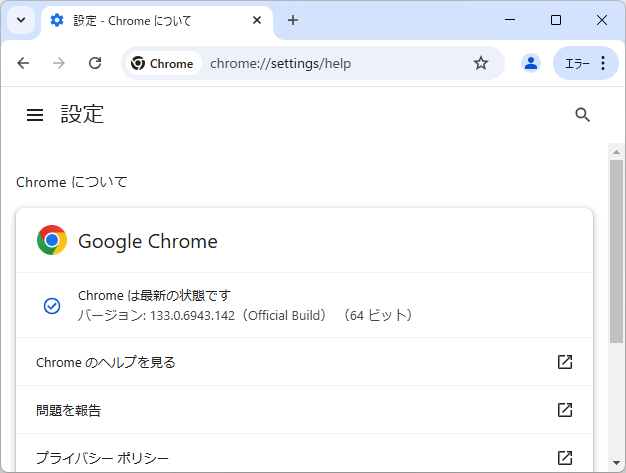This screenshot has height=473, width=626.
Task: Open the profile avatar menu
Action: (531, 63)
